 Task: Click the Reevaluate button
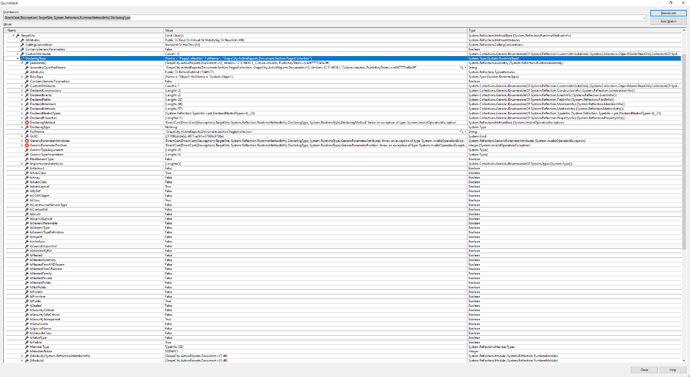[x=668, y=13]
